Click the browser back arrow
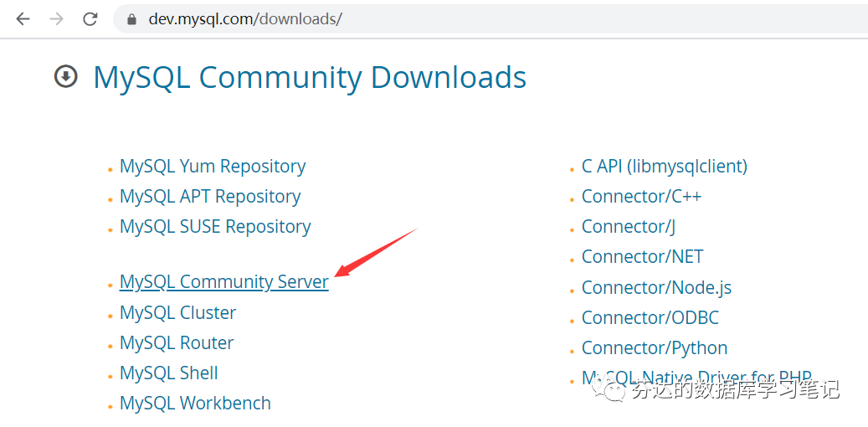Screen dimensions: 868x427 pyautogui.click(x=23, y=19)
